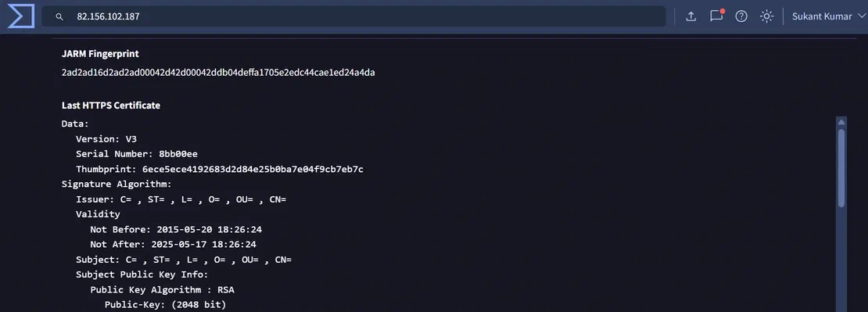Focus the search field showing 82.156.102.187
This screenshot has height=312, width=868.
(x=353, y=16)
